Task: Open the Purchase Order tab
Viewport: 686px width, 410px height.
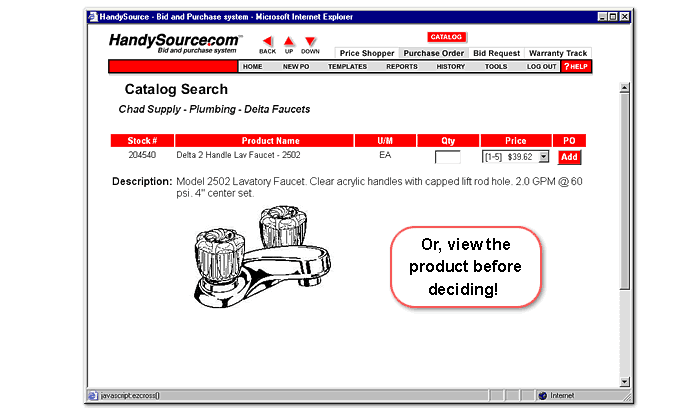Action: (434, 53)
